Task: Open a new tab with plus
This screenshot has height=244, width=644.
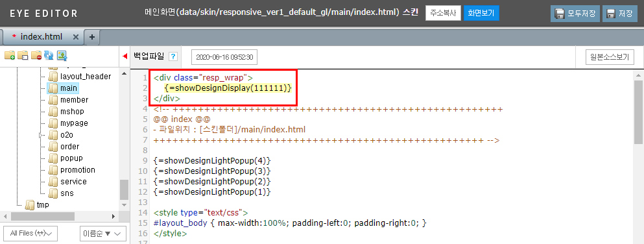Action: tap(91, 37)
